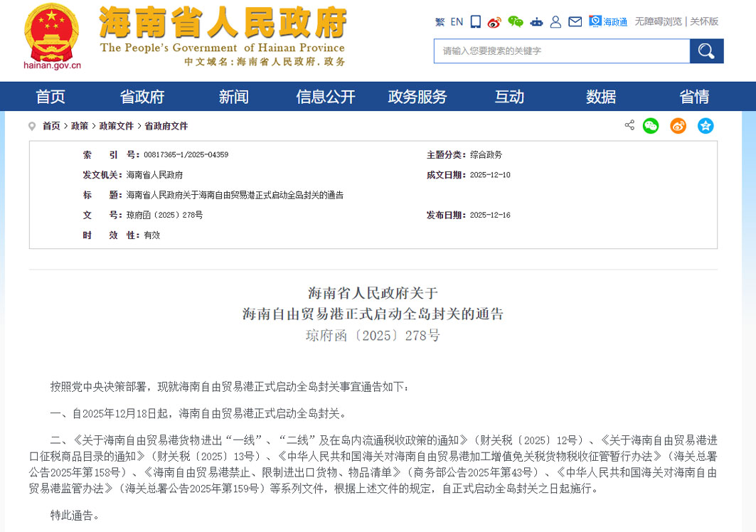Open the email contact icon
756x532 pixels.
(x=574, y=21)
